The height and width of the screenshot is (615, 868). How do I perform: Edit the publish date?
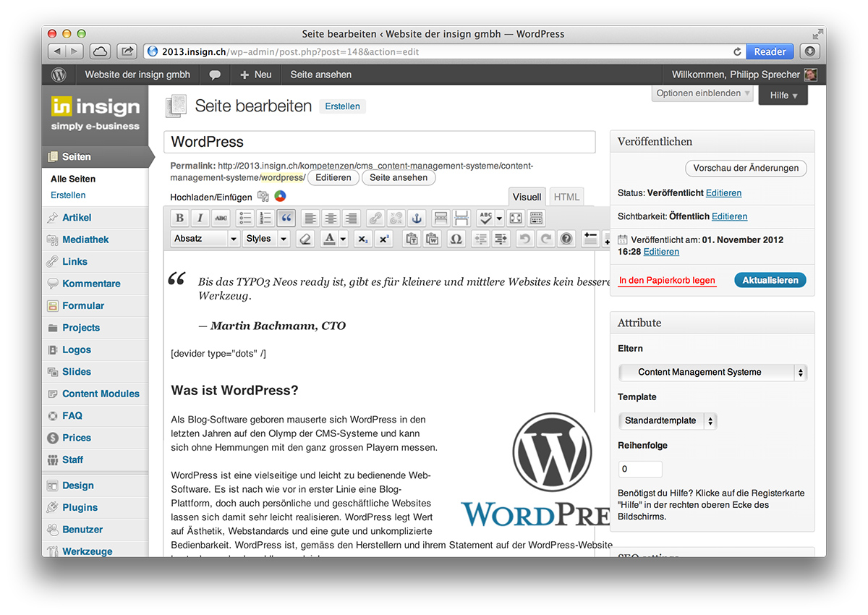point(661,252)
